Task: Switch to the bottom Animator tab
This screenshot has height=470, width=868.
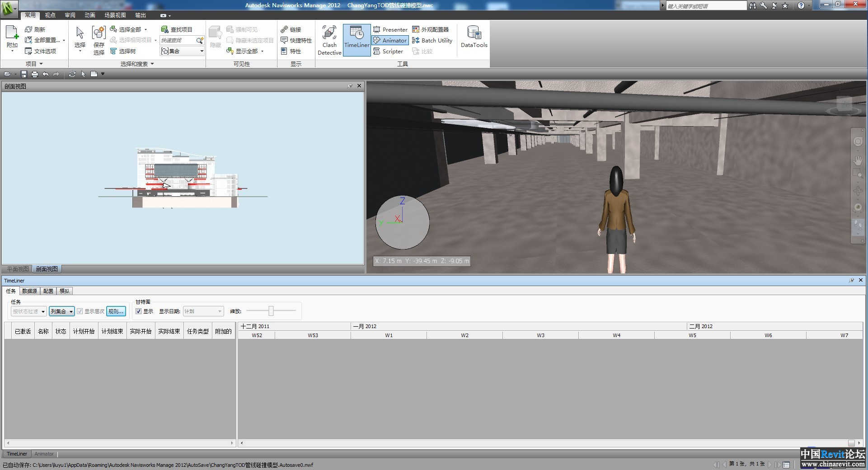Action: point(44,454)
